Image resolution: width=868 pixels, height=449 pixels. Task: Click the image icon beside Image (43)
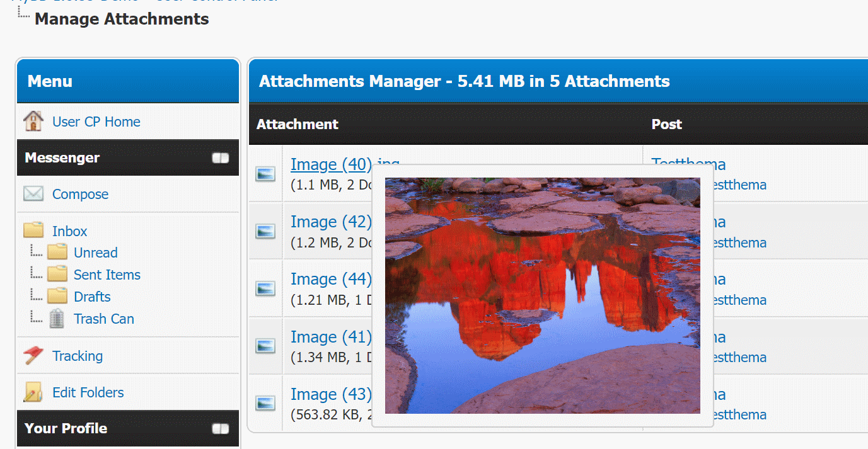[x=265, y=404]
